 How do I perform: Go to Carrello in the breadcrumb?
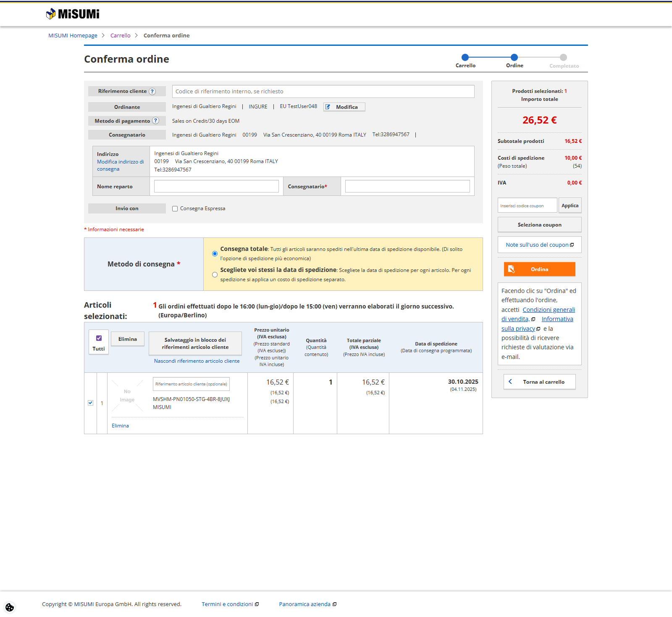120,35
